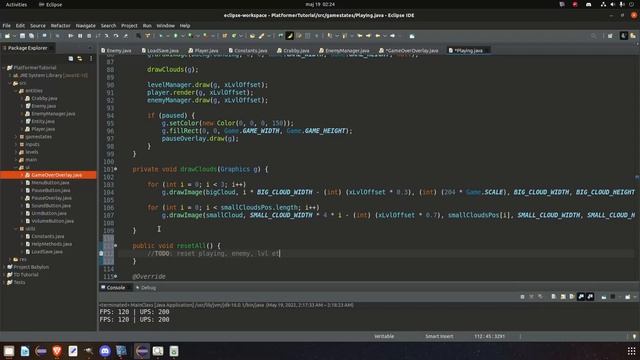Screen dimensions: 640x360
Task: Click the console Terminate icon in Console toolbar
Action: [x=522, y=297]
